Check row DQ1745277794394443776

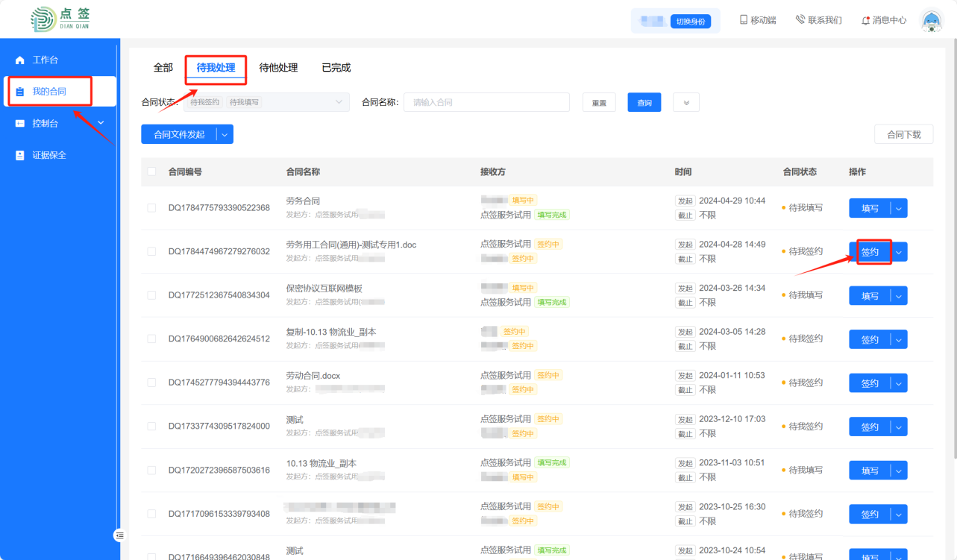coord(152,383)
